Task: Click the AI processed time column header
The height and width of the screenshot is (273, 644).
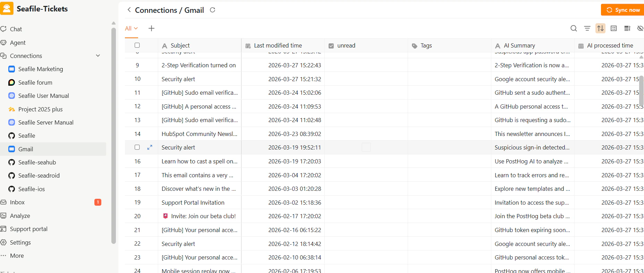Action: click(x=609, y=45)
